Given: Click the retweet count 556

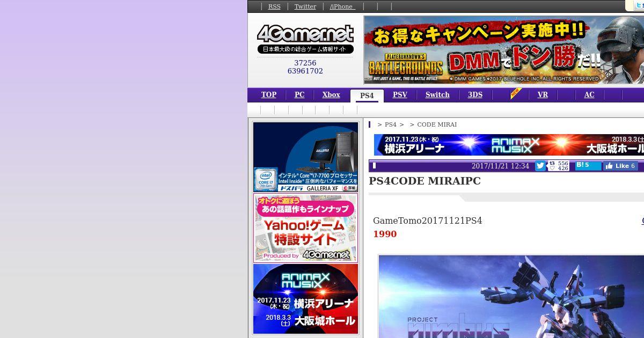Looking at the screenshot, I should coord(563,163).
